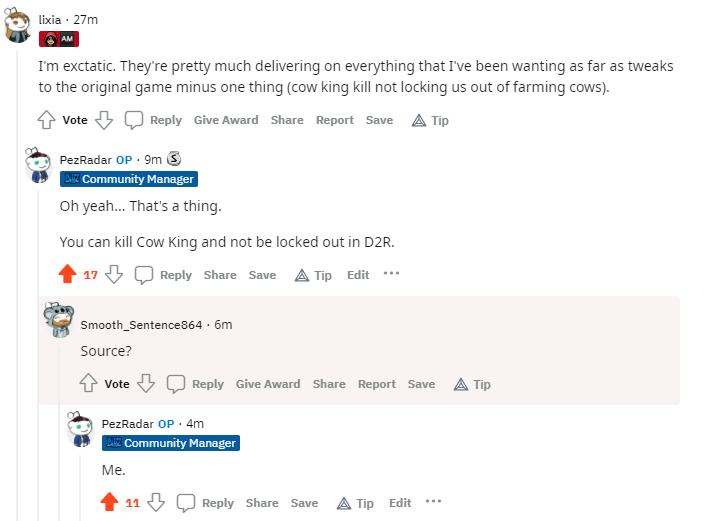Downvote PezRadar's Cow King comment

pos(114,274)
